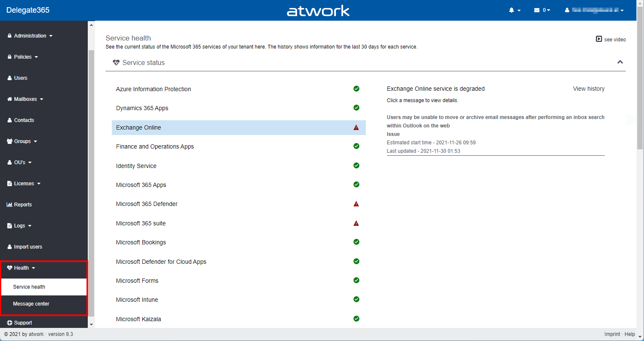Viewport: 644px width, 341px height.
Task: Open the Imprint footer link
Action: click(x=612, y=334)
